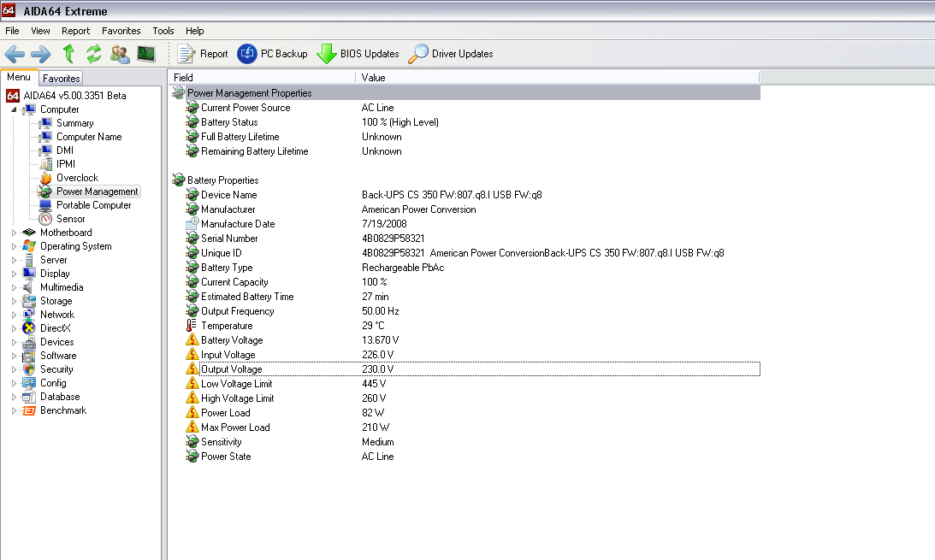The height and width of the screenshot is (560, 935).
Task: Select the Sensitivity row
Action: click(x=472, y=442)
